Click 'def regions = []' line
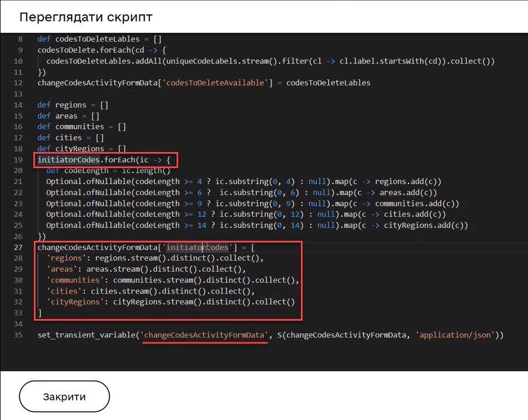The image size is (528, 420). [73, 105]
